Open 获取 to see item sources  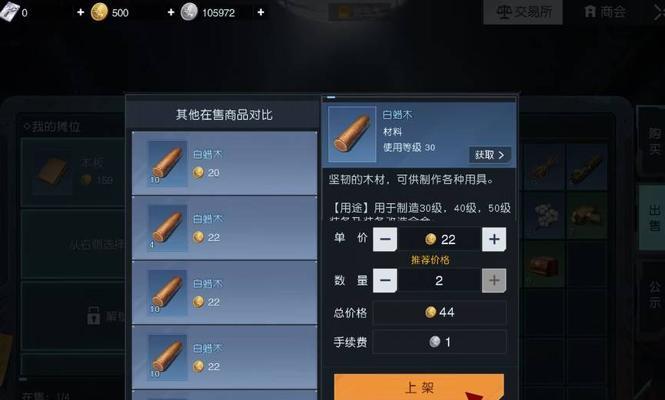[490, 155]
